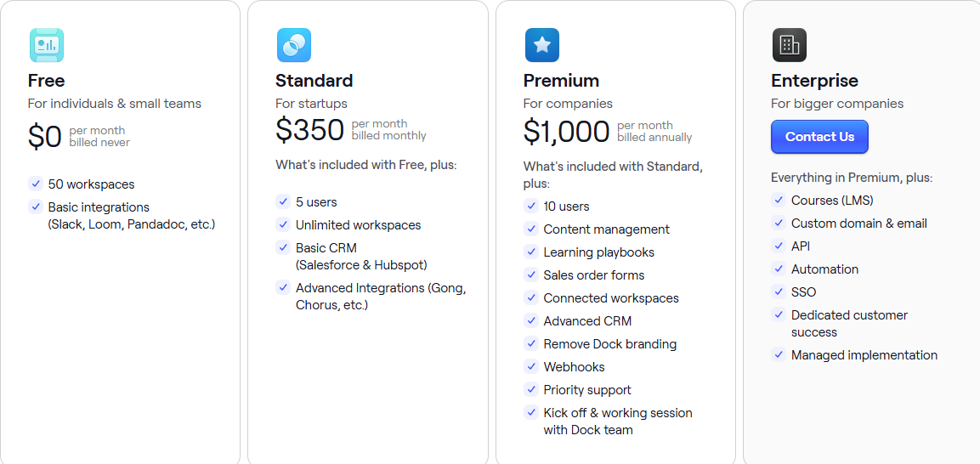Click the Enterprise plan heading
Screen dimensions: 980x464
(814, 81)
